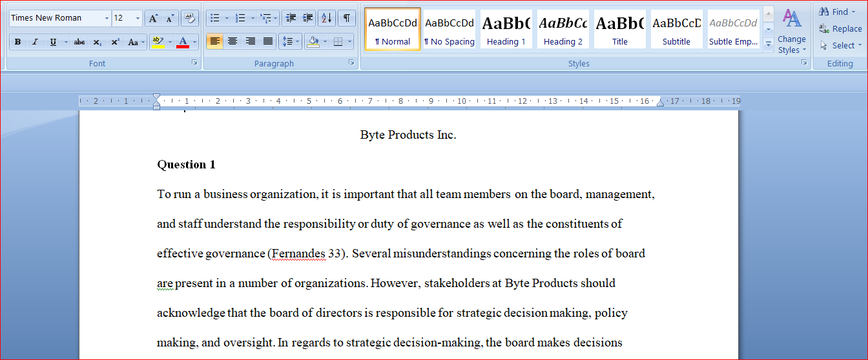Screen dimensions: 868x360
Task: Show the next row of styles
Action: point(768,29)
